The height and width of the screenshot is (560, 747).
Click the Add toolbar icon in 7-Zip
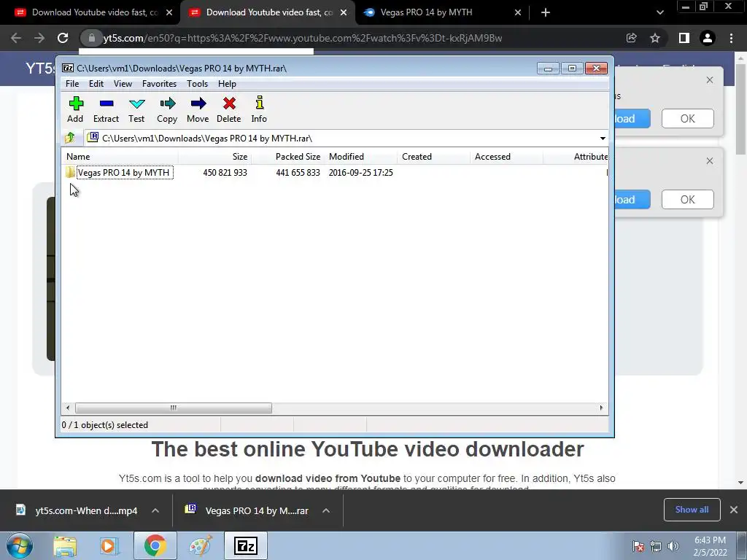point(75,109)
